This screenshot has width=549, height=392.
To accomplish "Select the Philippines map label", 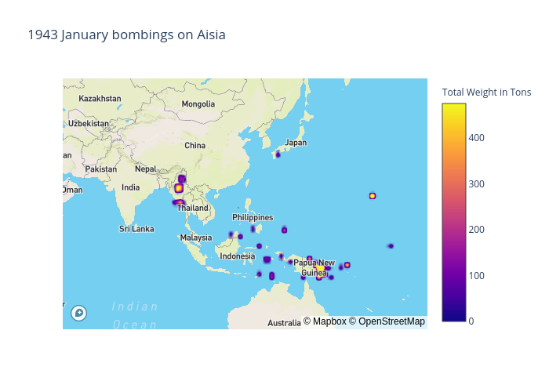I will (253, 217).
